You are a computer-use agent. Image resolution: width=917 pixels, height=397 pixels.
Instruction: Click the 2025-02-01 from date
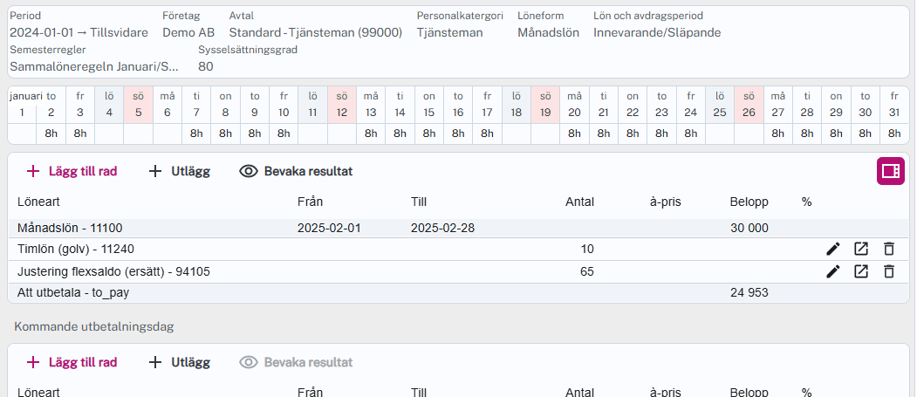pyautogui.click(x=329, y=228)
